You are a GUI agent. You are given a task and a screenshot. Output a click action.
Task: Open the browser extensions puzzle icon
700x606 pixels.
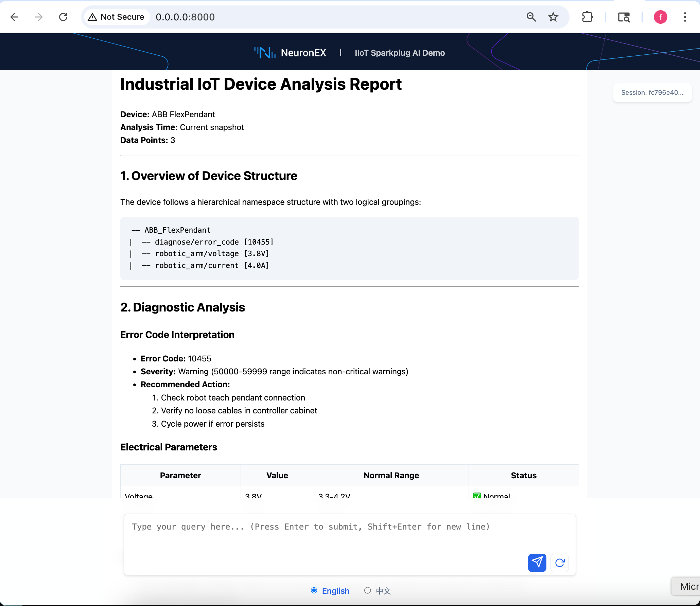coord(587,17)
